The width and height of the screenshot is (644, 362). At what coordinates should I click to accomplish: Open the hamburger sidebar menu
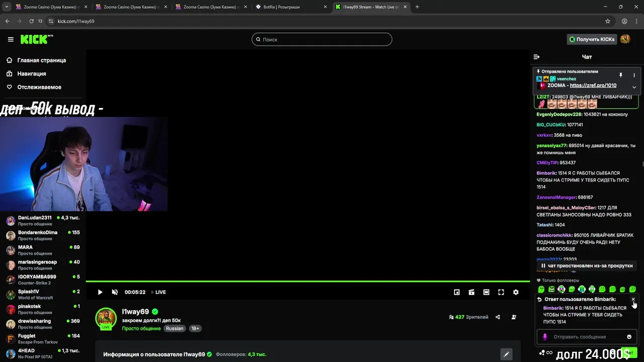point(11,39)
